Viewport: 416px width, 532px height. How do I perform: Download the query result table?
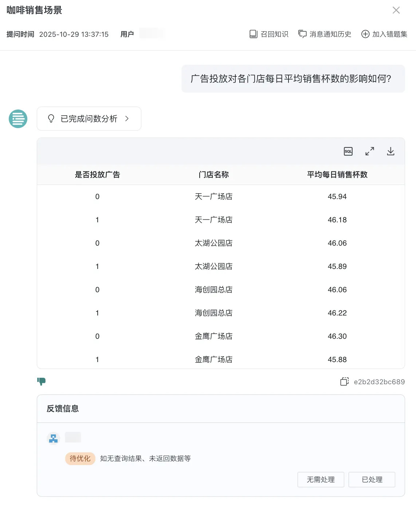[x=391, y=151]
